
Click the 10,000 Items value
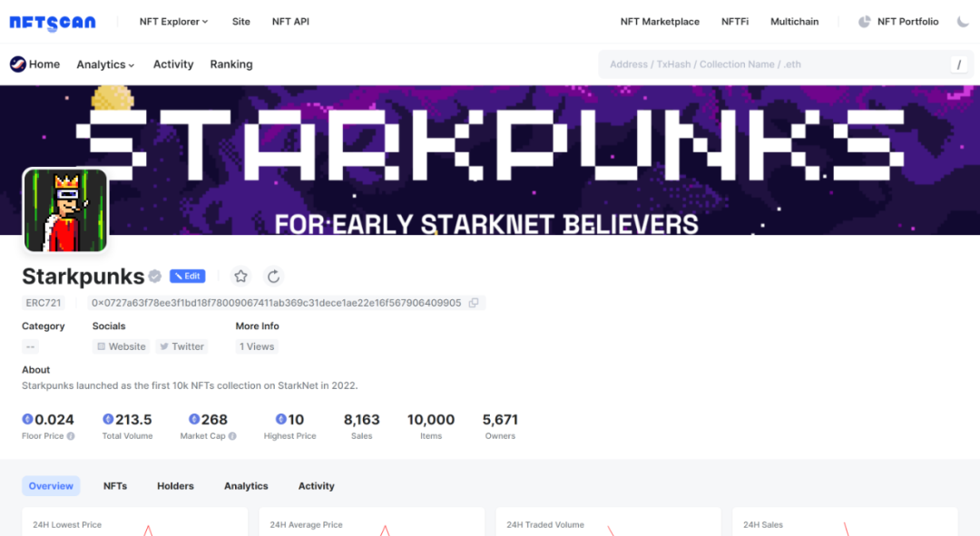(431, 419)
